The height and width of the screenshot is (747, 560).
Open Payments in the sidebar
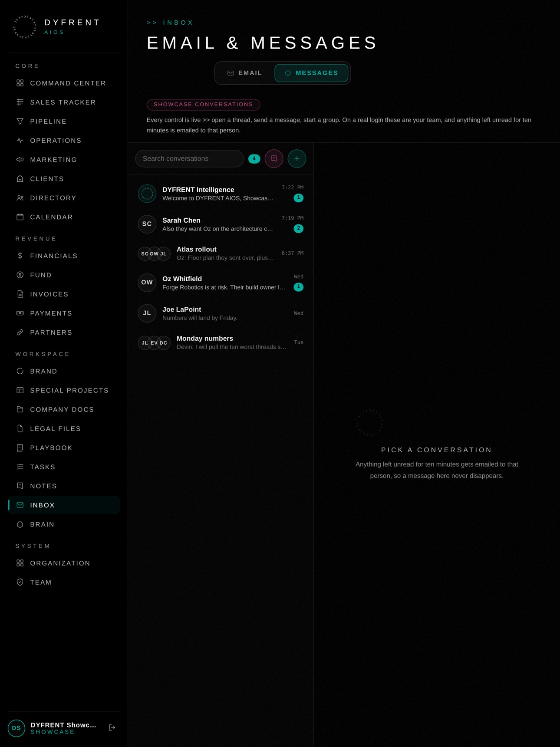[x=63, y=313]
